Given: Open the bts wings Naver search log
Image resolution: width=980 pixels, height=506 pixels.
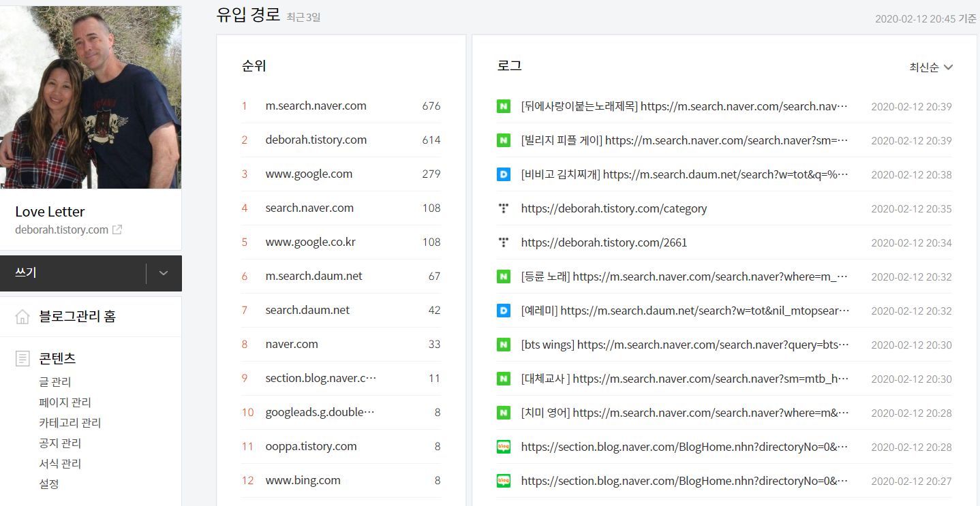Looking at the screenshot, I should [x=685, y=345].
